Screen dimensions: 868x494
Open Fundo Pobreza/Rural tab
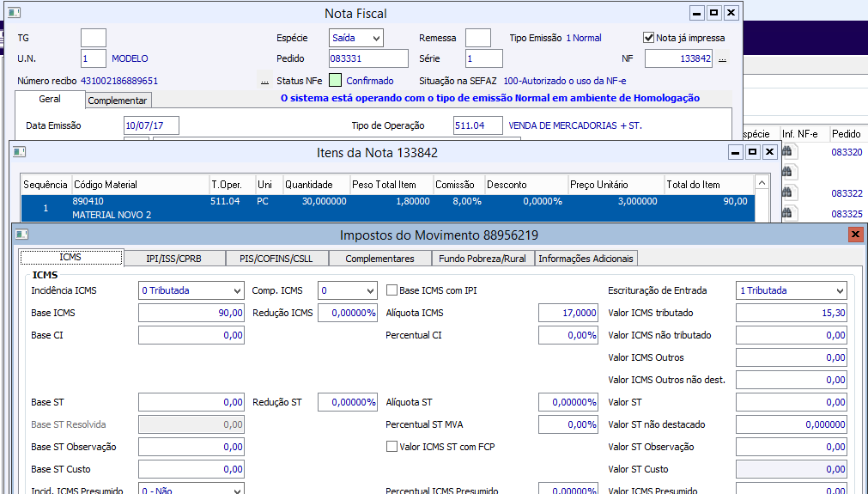[483, 259]
